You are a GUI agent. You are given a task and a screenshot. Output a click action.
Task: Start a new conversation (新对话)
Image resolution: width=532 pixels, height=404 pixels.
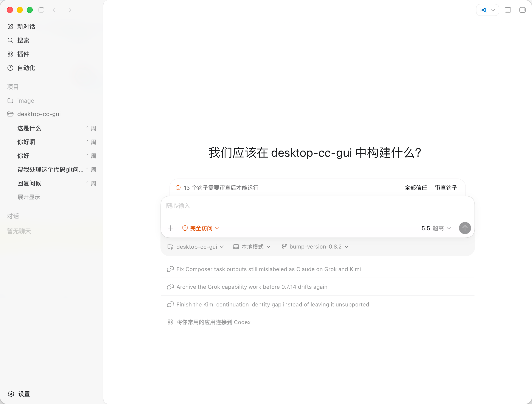click(51, 26)
